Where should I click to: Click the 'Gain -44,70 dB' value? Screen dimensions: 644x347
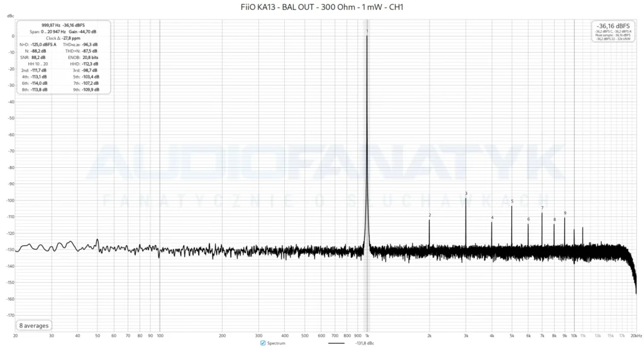tap(82, 31)
